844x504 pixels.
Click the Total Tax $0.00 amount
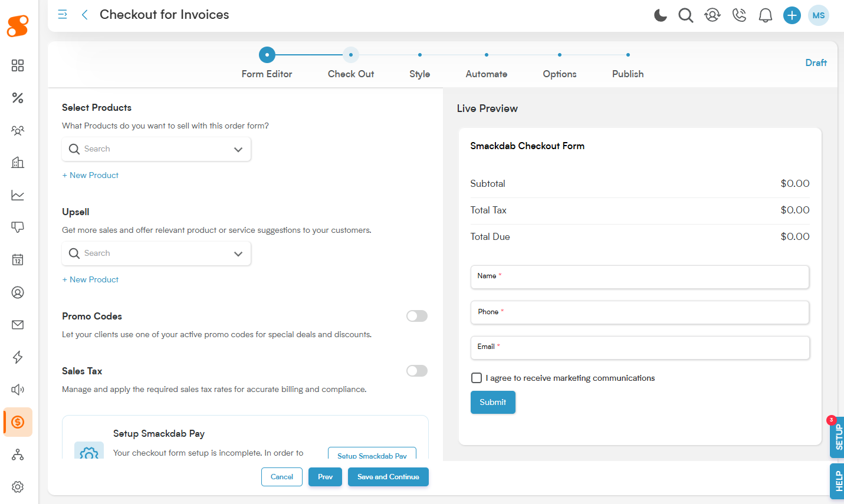tap(795, 210)
